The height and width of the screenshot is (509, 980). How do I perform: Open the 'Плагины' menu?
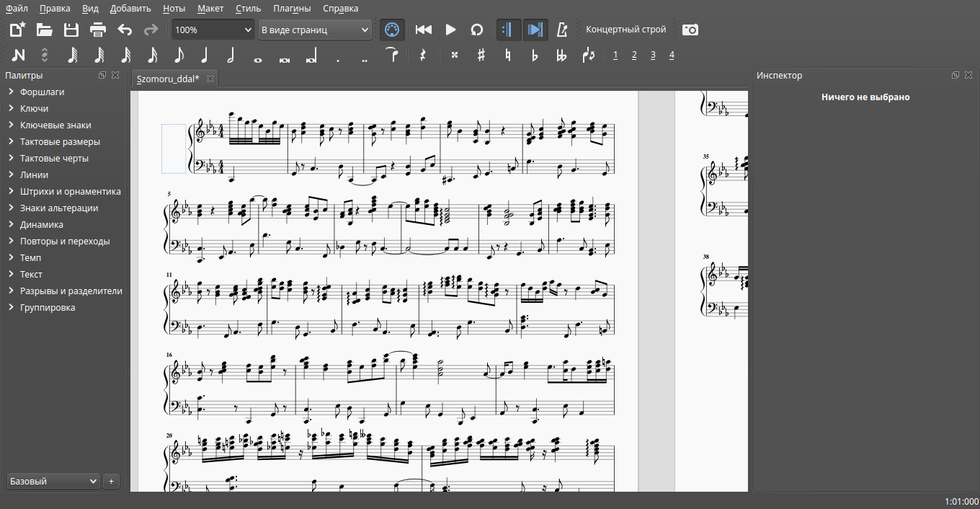coord(292,9)
